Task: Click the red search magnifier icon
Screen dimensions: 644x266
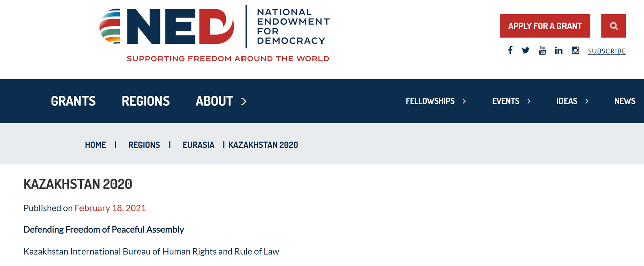Action: 613,26
